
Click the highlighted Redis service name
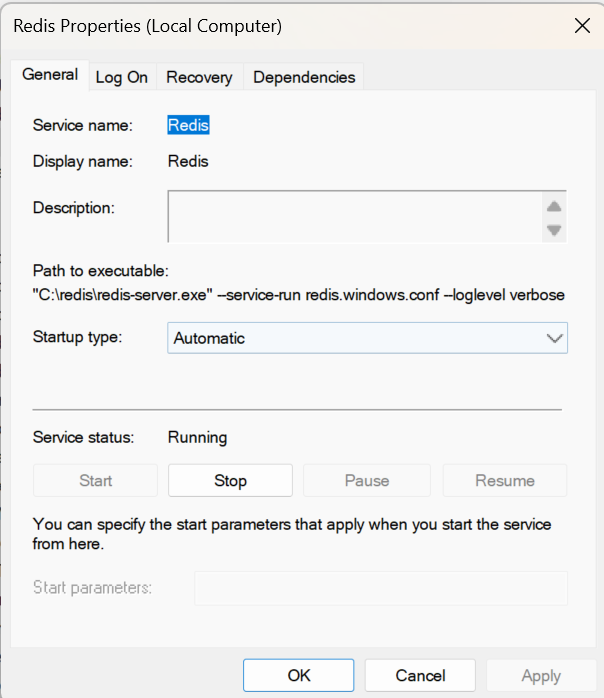(188, 125)
